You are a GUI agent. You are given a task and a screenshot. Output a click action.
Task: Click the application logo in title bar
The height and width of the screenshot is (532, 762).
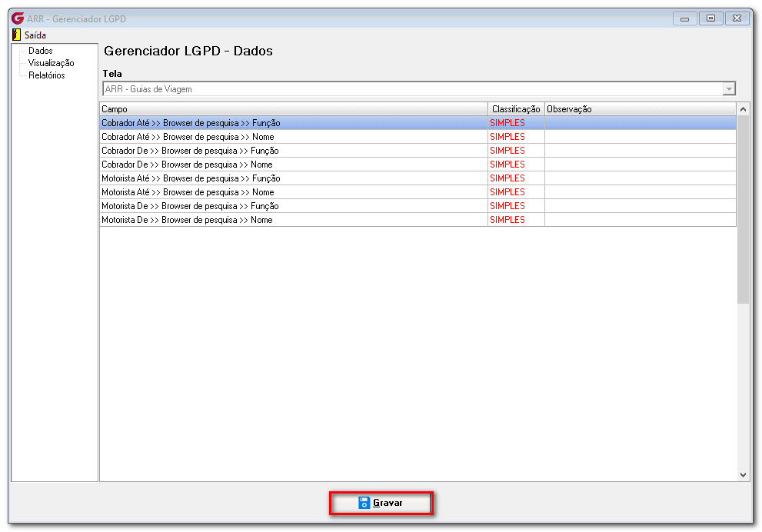click(x=18, y=18)
